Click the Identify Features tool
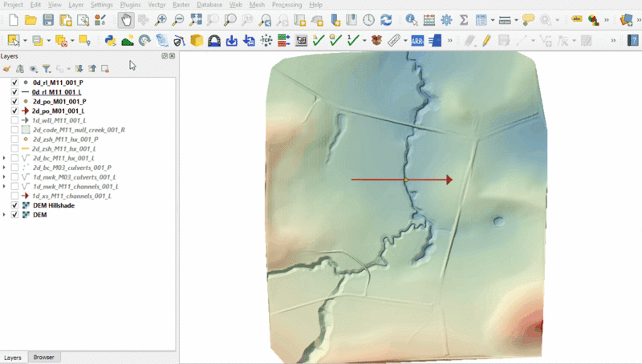The width and height of the screenshot is (642, 364). click(x=411, y=20)
